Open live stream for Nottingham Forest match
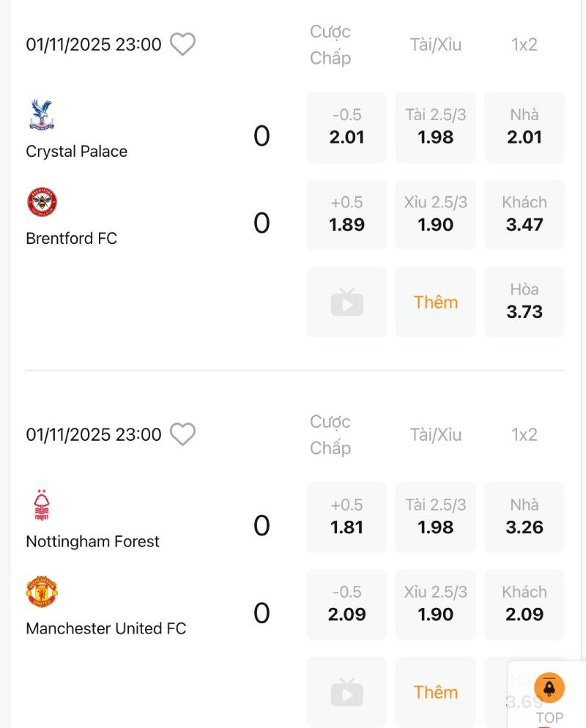This screenshot has height=728, width=586. [x=346, y=692]
